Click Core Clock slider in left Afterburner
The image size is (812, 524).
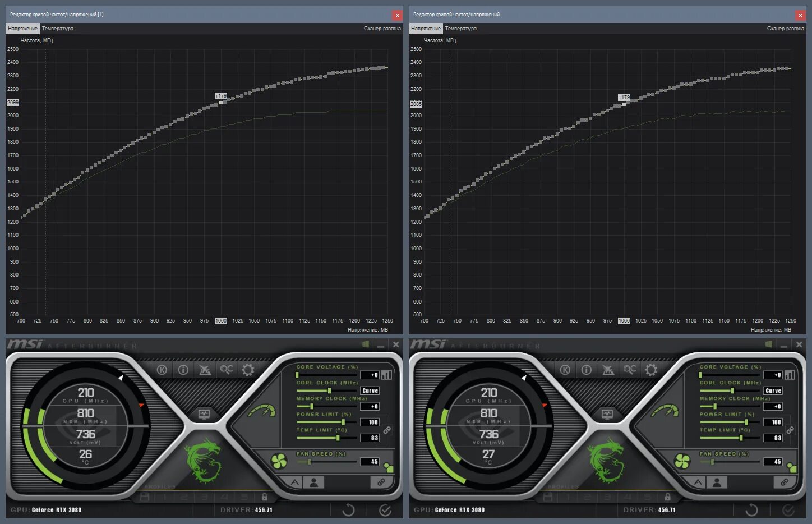(x=327, y=390)
